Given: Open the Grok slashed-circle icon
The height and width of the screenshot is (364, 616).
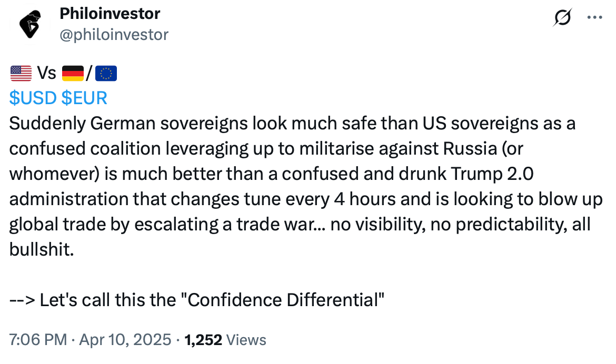Looking at the screenshot, I should tap(563, 18).
